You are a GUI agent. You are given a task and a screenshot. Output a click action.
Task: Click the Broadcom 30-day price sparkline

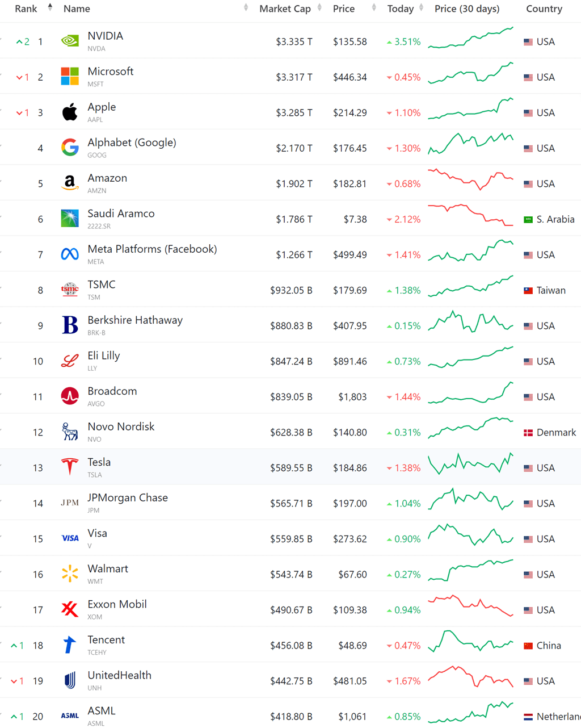(x=470, y=394)
